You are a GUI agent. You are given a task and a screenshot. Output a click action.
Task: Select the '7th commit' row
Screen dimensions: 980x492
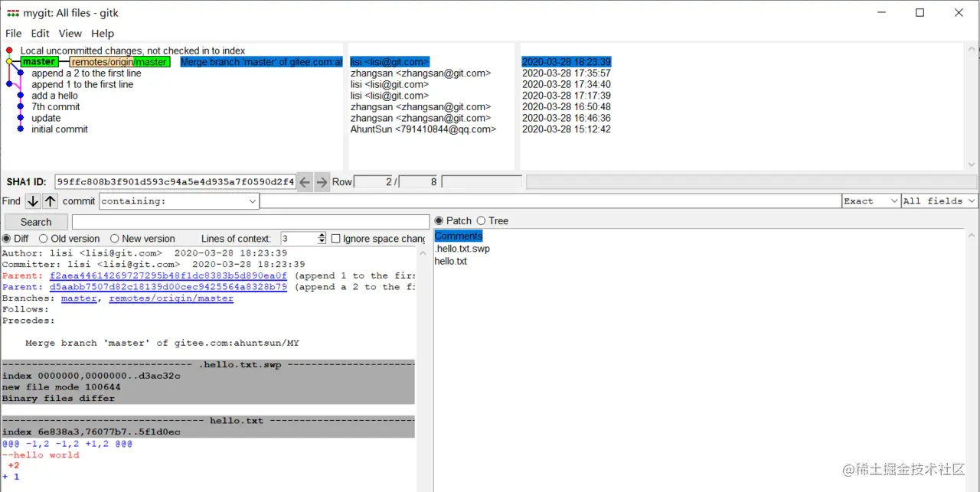[x=56, y=107]
